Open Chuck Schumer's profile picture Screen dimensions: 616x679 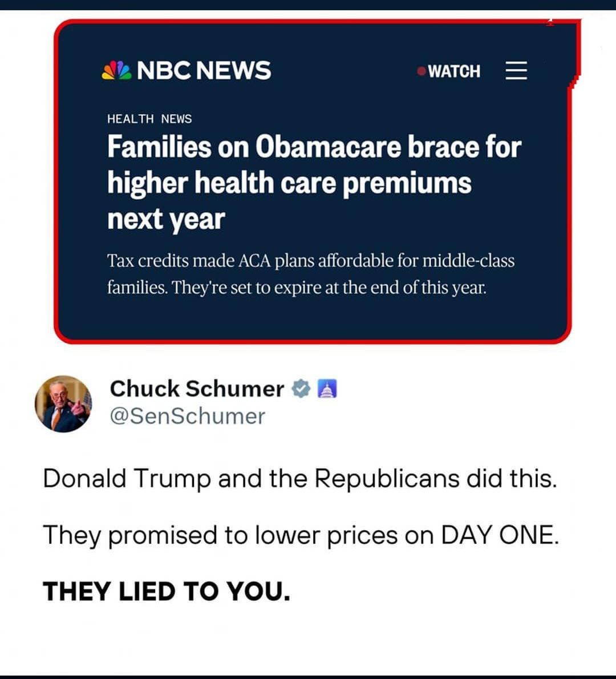(x=63, y=403)
